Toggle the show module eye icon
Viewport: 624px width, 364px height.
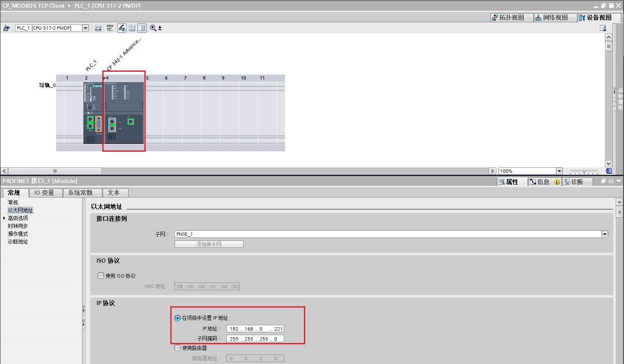122,28
